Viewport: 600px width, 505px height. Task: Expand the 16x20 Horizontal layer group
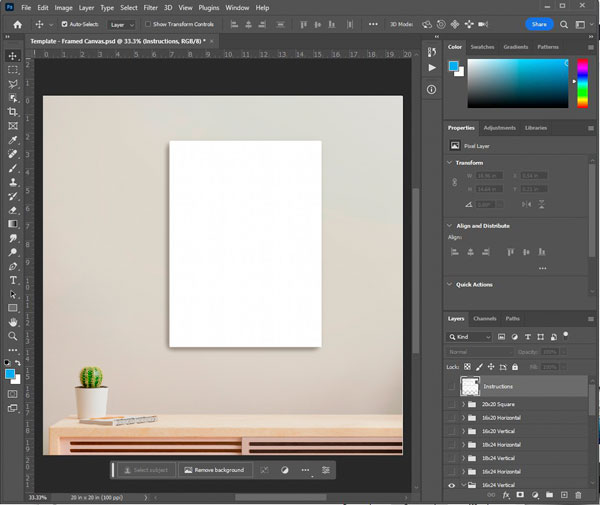(463, 418)
